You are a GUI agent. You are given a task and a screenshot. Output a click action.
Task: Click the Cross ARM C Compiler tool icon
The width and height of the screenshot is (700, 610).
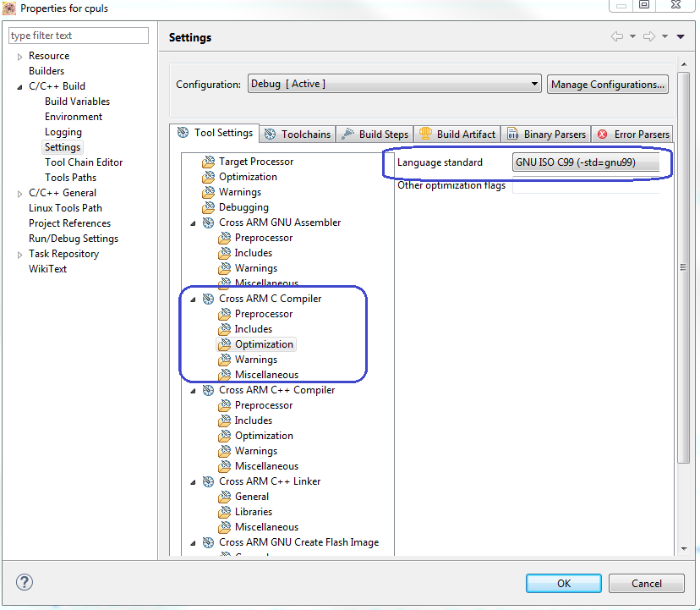tap(208, 299)
